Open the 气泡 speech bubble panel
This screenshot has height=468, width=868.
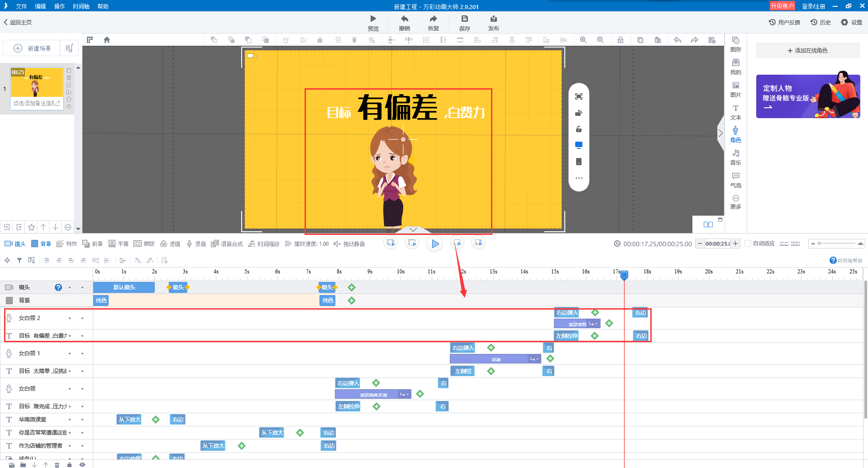(x=736, y=180)
